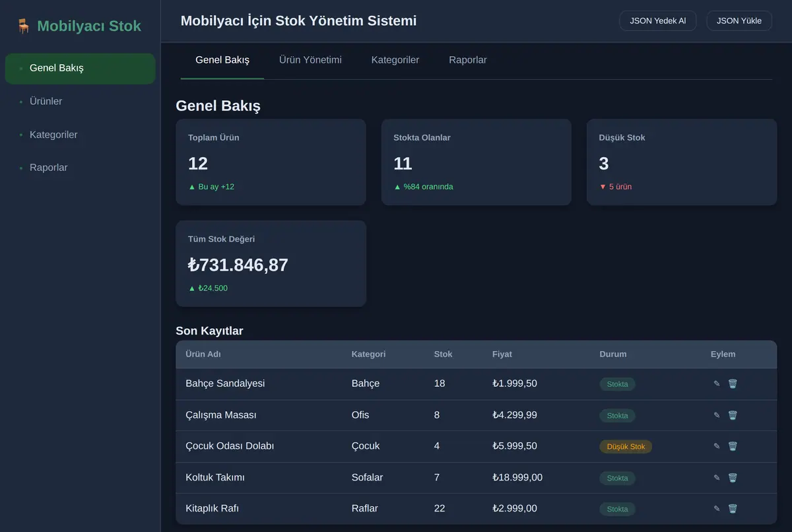The height and width of the screenshot is (532, 792).
Task: Select the Düşük Stok stat card
Action: tap(682, 162)
